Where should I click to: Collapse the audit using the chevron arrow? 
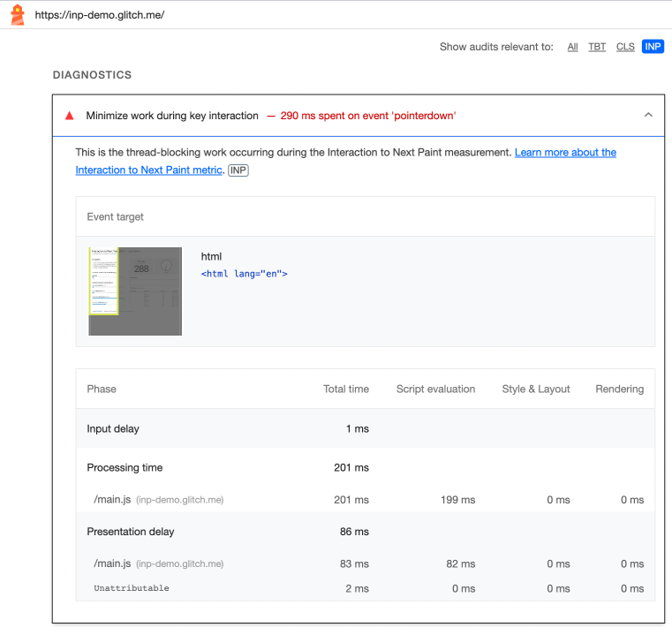[x=648, y=116]
